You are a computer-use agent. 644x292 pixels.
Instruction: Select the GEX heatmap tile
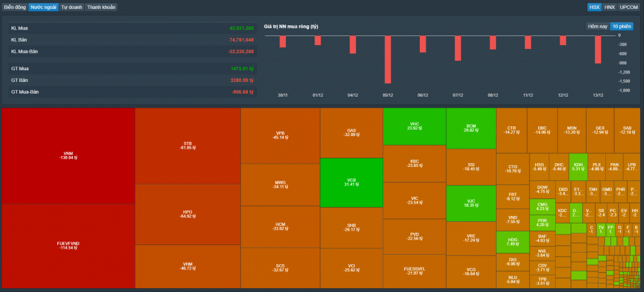(x=600, y=130)
